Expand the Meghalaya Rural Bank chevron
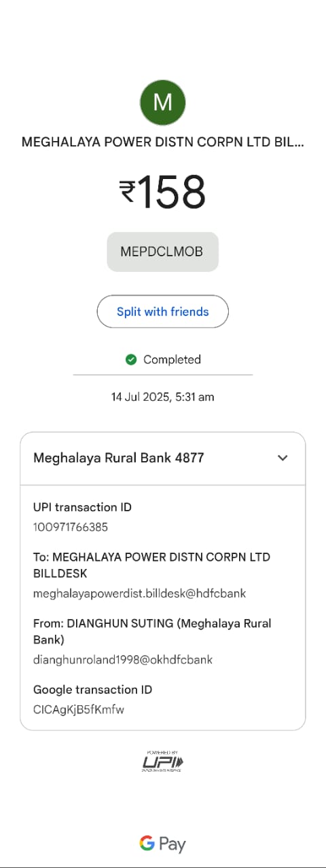The image size is (326, 868). click(x=283, y=458)
